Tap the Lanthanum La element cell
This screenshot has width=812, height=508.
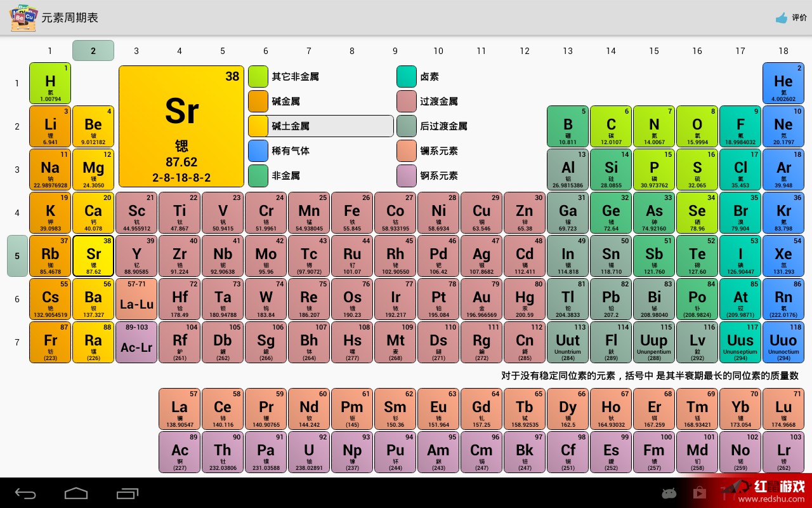[180, 409]
